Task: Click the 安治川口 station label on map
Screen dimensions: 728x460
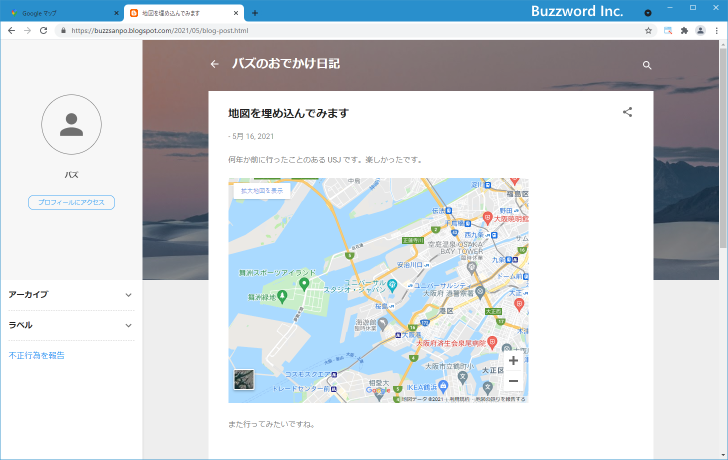Action: [410, 265]
